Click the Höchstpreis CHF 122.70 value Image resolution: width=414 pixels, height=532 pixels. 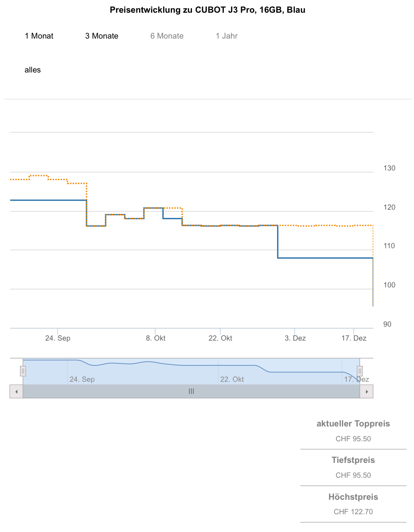353,512
